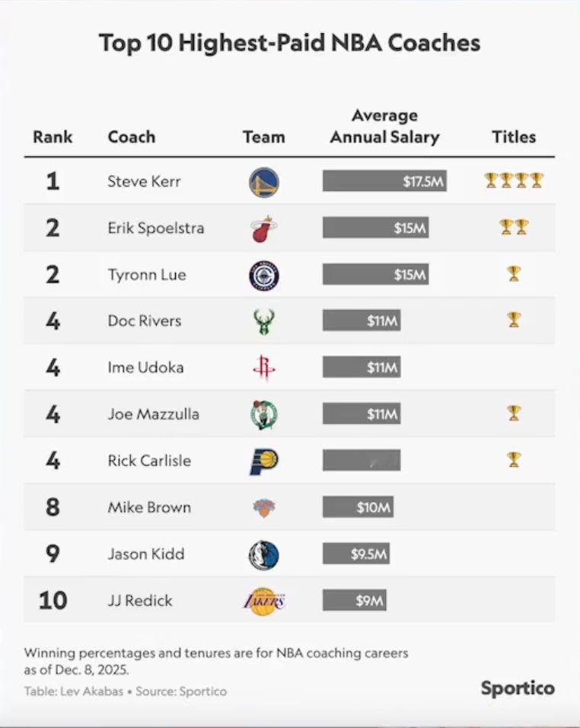This screenshot has height=728, width=580.
Task: Click the Titles column header
Action: (x=514, y=137)
